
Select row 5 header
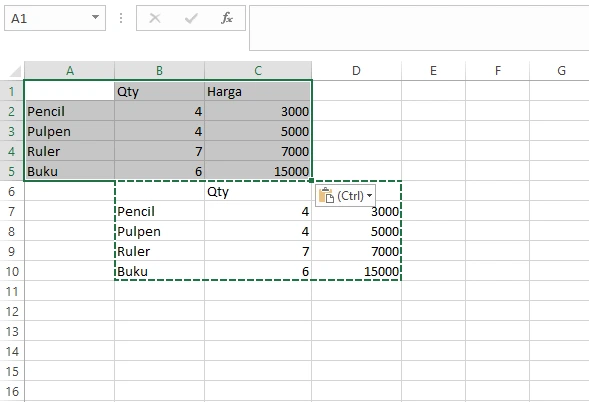12,171
